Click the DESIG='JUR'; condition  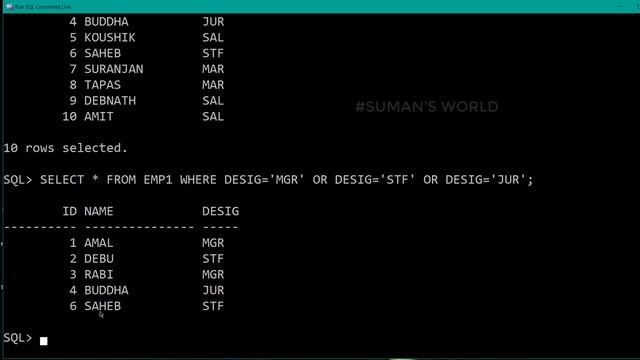tap(489, 180)
